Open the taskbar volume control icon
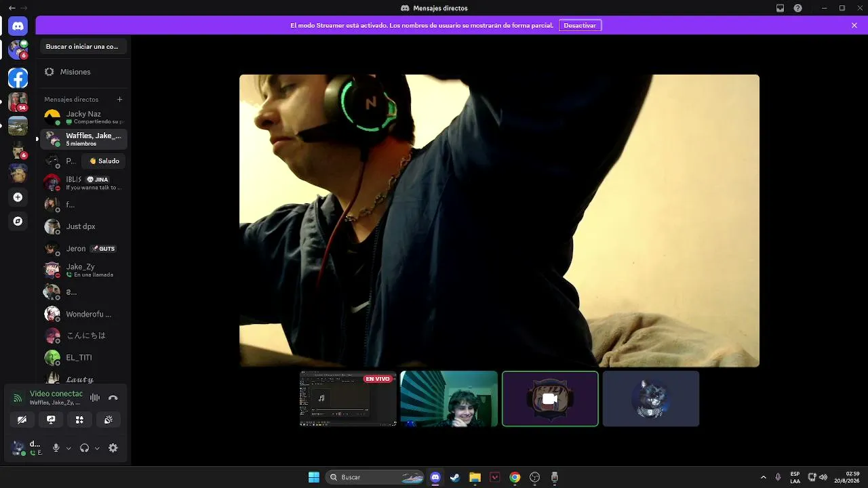 823,477
